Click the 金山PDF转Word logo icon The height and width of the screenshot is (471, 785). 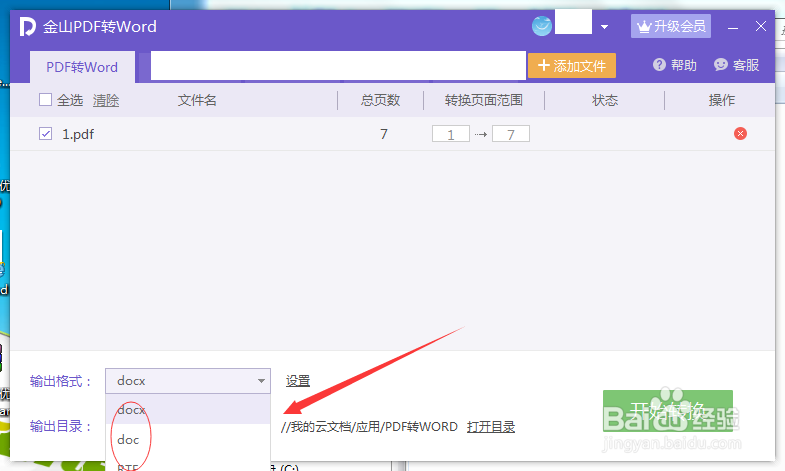pyautogui.click(x=28, y=26)
